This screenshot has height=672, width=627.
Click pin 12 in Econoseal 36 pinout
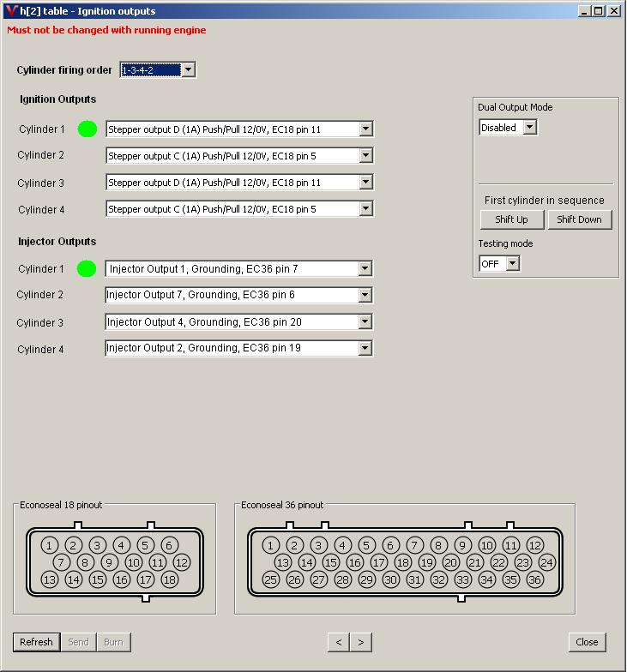pyautogui.click(x=535, y=545)
